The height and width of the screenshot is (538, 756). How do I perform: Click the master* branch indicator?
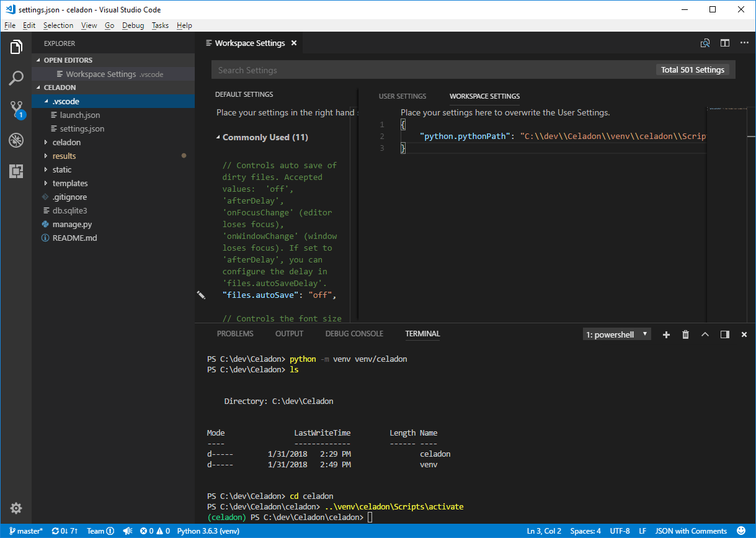[25, 531]
